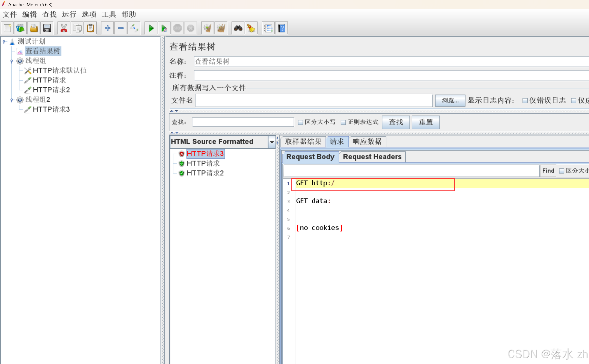The width and height of the screenshot is (589, 364).
Task: Open the Function Helper list icon
Action: point(268,28)
